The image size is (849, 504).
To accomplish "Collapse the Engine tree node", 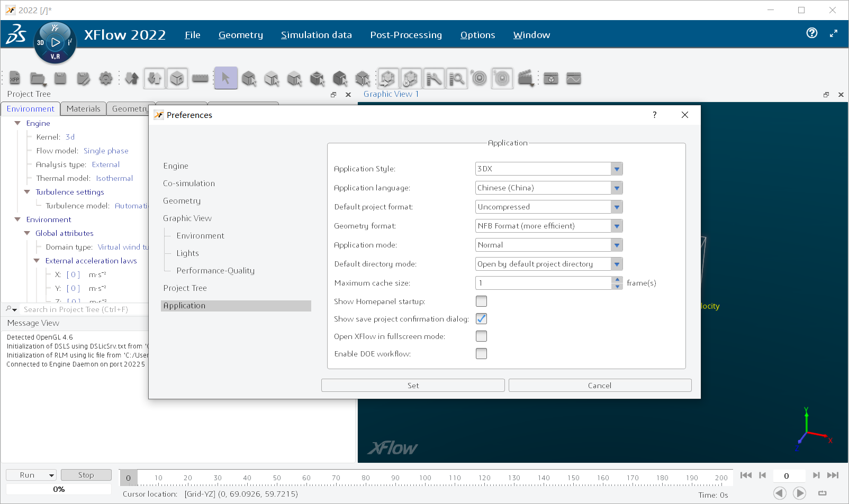I will [x=17, y=123].
